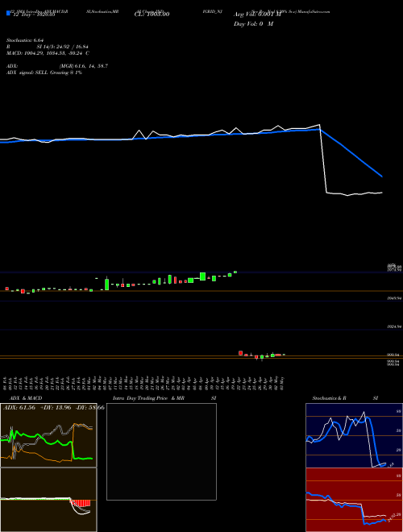Screen dimensions: 403x532
Task: Click the 'Stochastics & R' panel title
Action: click(x=329, y=398)
